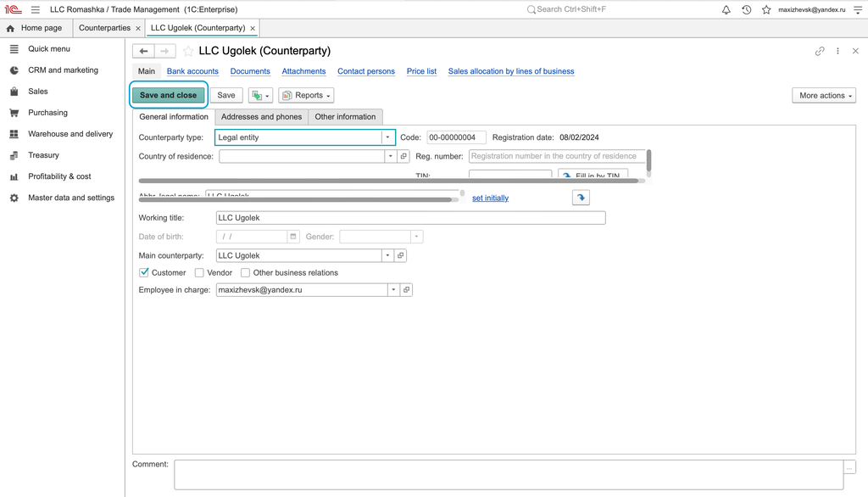868x497 pixels.
Task: Select Other information tab
Action: click(x=346, y=117)
